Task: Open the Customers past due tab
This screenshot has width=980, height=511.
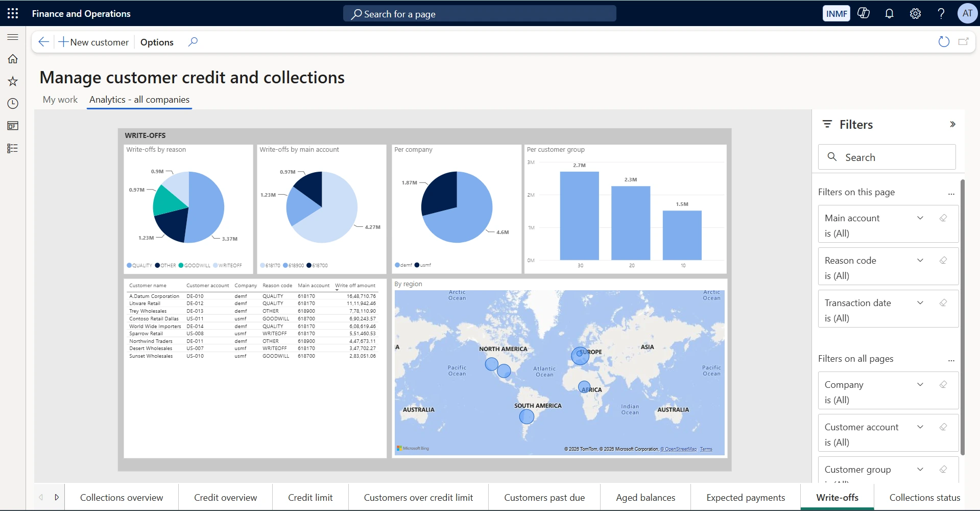Action: (544, 497)
